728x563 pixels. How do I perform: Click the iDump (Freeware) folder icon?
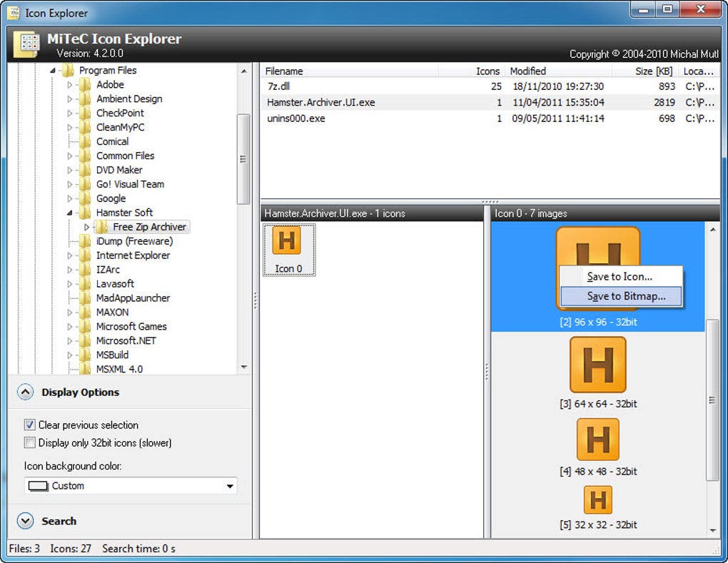[x=85, y=241]
